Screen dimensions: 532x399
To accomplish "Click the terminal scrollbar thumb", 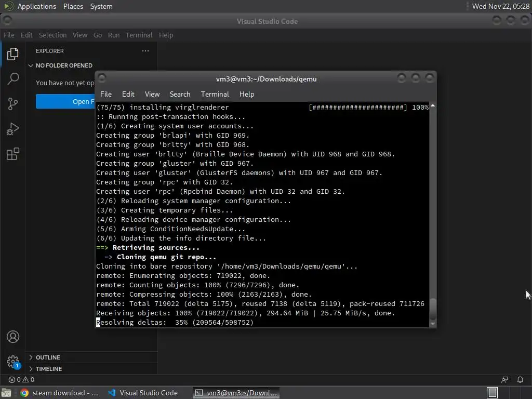I will click(x=433, y=309).
